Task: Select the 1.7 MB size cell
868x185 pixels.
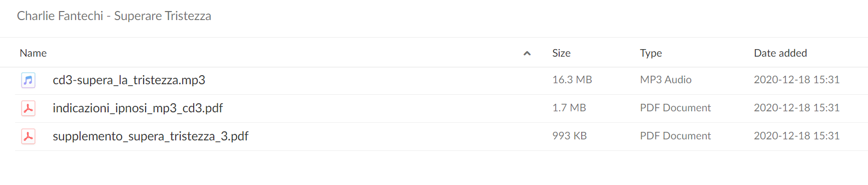Action: pyautogui.click(x=569, y=108)
